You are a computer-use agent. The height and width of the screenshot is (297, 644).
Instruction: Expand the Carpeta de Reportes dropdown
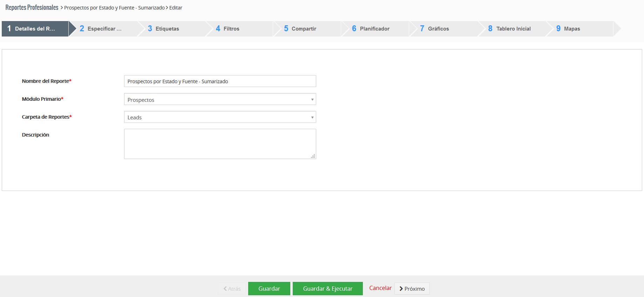point(220,117)
